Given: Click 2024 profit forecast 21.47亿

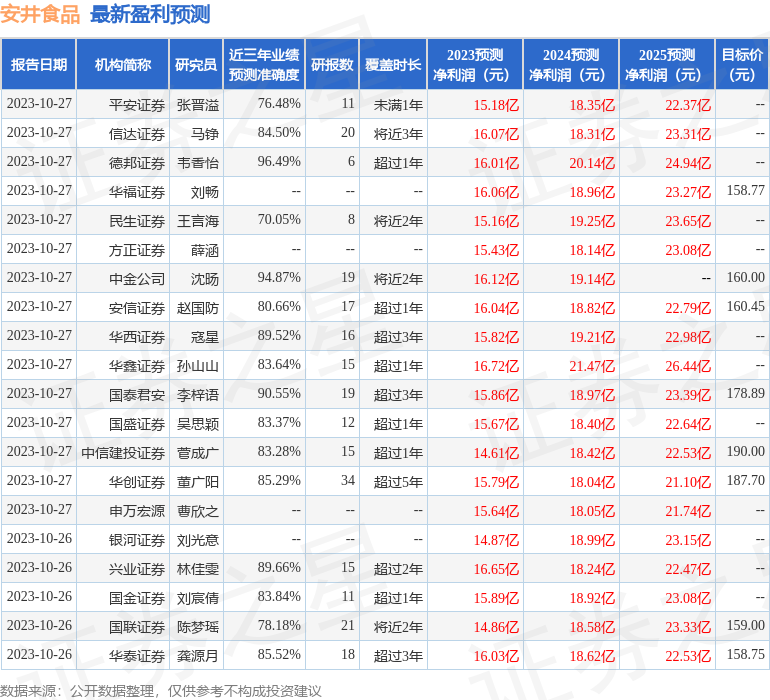Looking at the screenshot, I should [592, 365].
